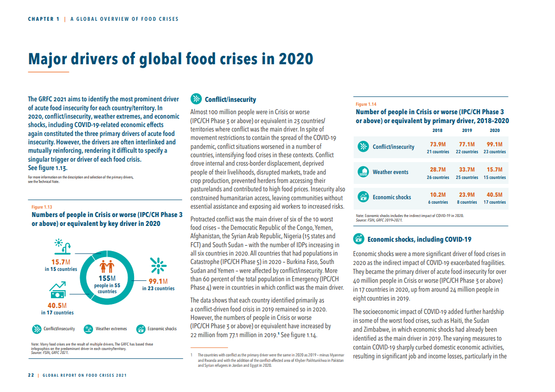Image resolution: width=555 pixels, height=392 pixels.
Task: Click the Figure 1.14 label
Action: click(x=366, y=104)
